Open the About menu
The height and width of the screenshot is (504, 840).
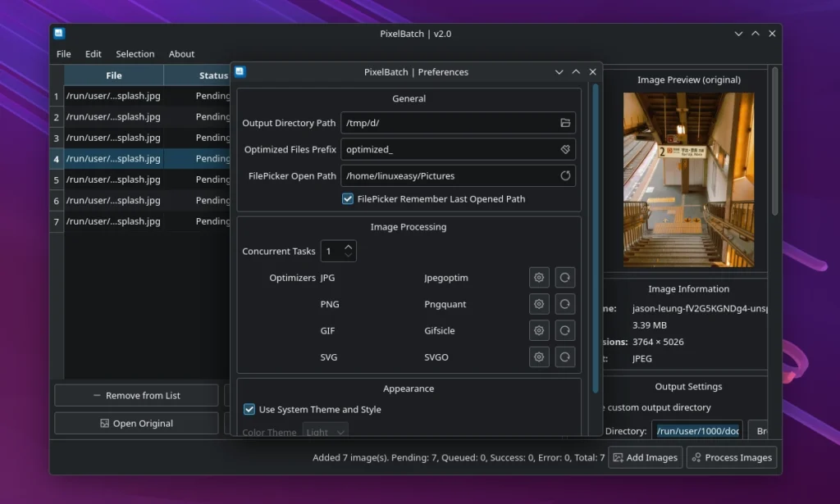(x=181, y=53)
